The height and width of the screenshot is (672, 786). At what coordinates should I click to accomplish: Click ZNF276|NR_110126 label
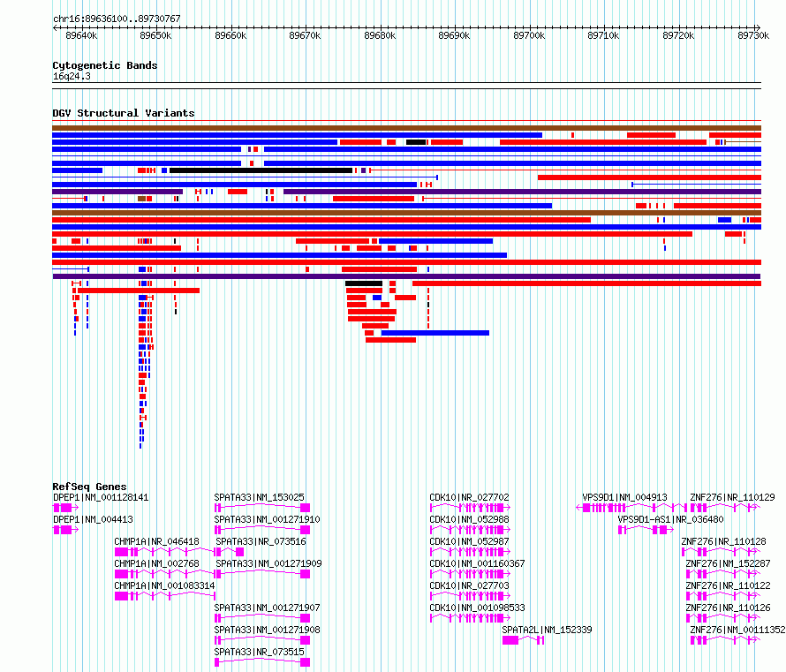pyautogui.click(x=728, y=608)
